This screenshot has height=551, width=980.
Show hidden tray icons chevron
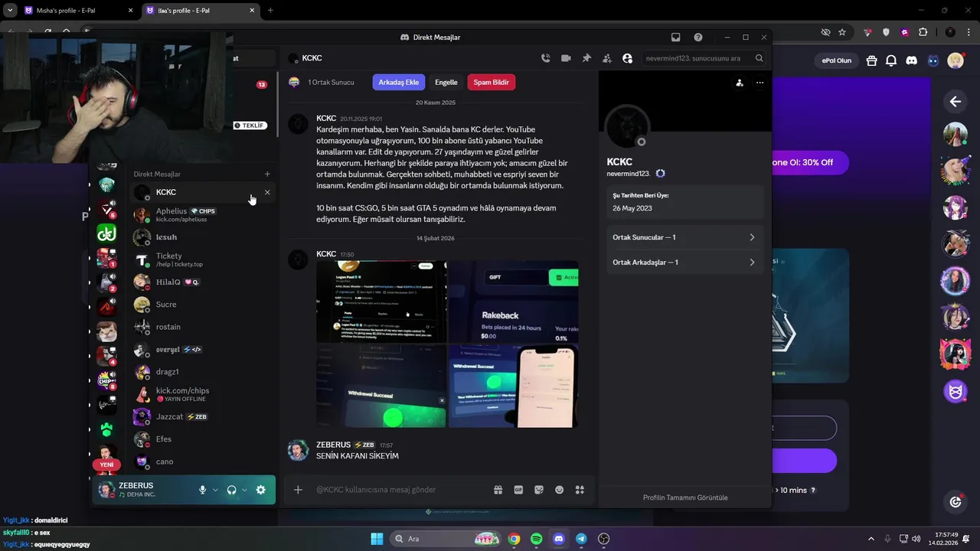(x=871, y=539)
